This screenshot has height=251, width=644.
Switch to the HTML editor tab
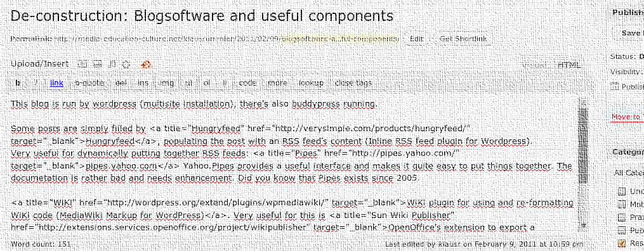(569, 65)
